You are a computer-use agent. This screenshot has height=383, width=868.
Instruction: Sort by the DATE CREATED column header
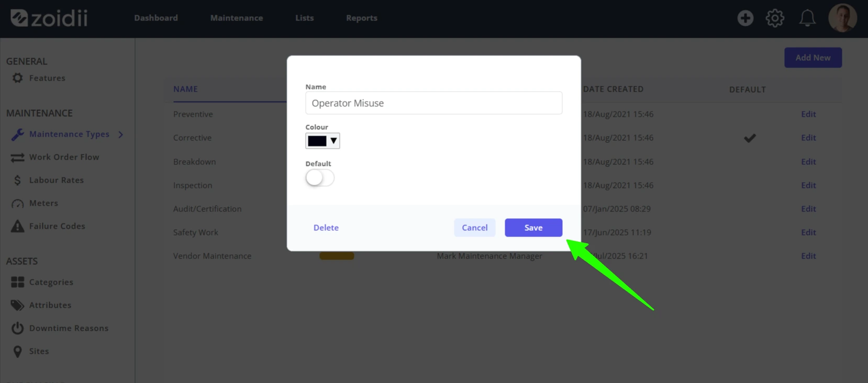[613, 89]
